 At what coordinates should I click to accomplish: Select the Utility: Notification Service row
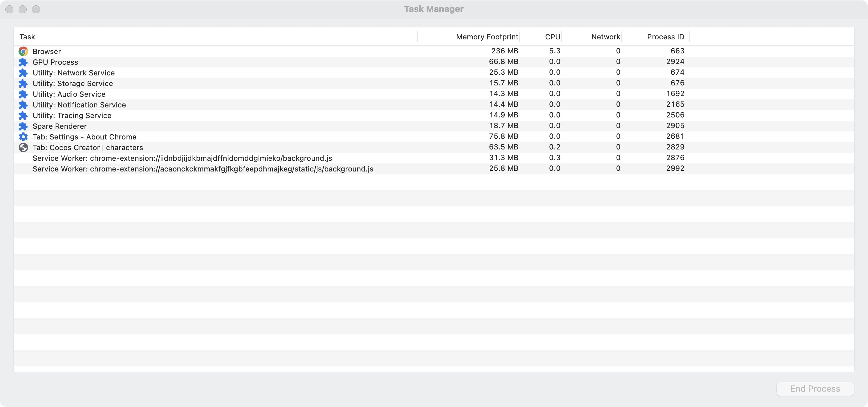coord(79,105)
